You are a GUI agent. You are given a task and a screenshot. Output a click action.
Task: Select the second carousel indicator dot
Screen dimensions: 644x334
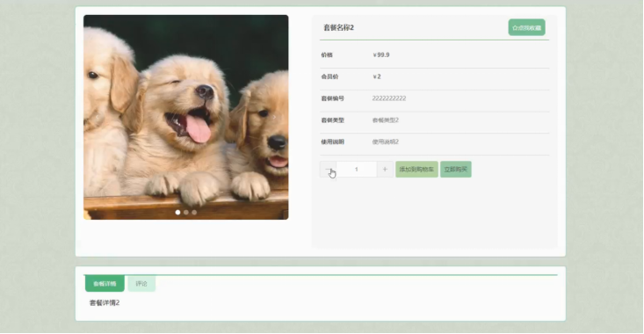(186, 213)
